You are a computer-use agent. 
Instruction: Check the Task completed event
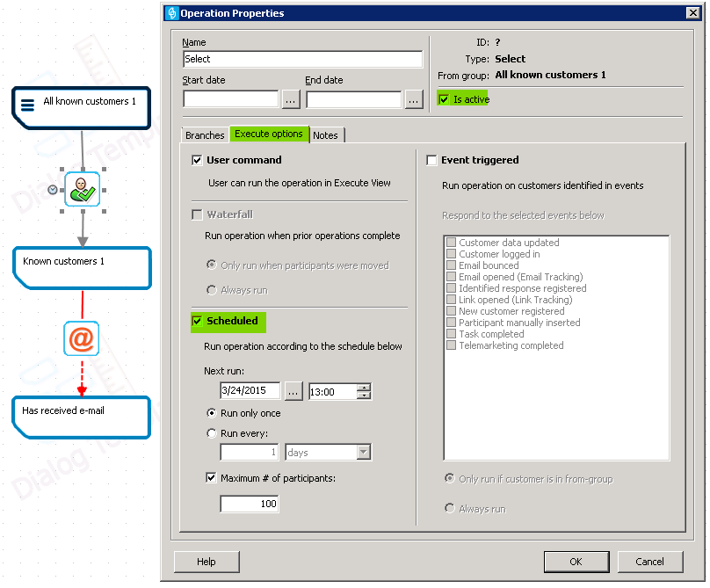(x=451, y=334)
